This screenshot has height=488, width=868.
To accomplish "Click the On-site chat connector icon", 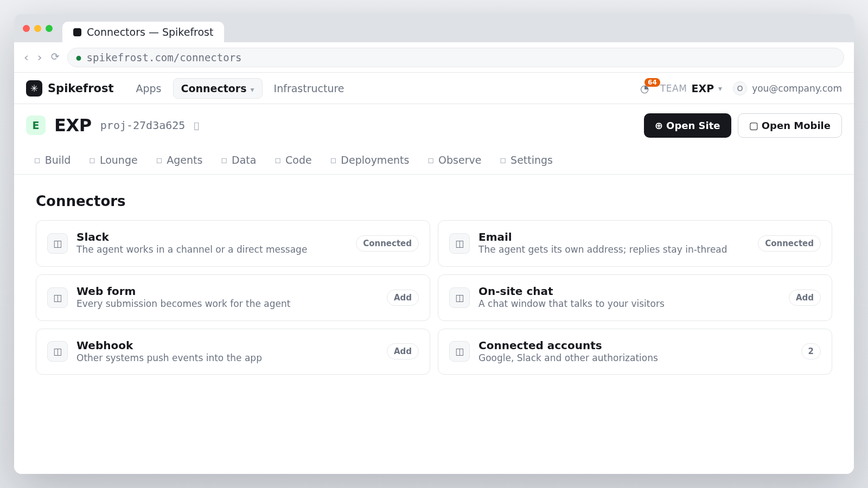I will [459, 298].
